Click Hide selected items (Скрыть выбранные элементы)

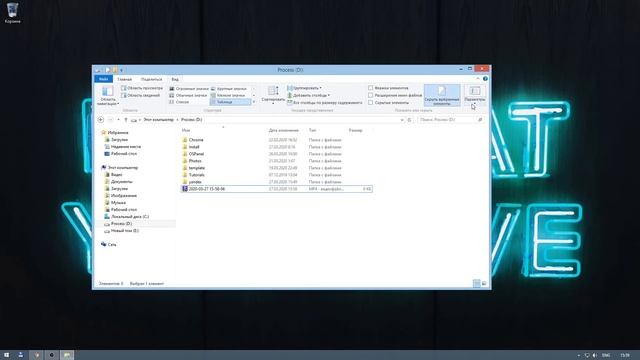coord(442,96)
